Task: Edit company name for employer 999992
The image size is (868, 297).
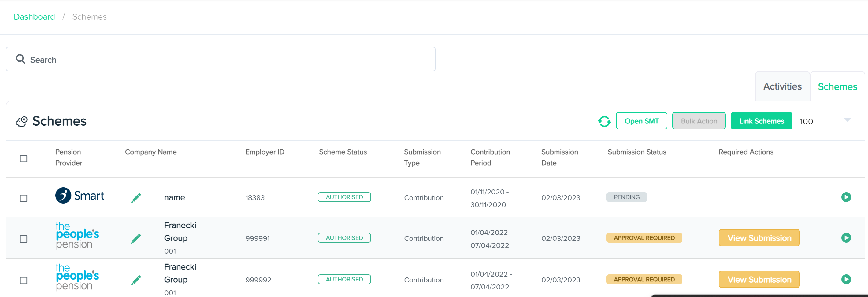Action: pos(136,280)
